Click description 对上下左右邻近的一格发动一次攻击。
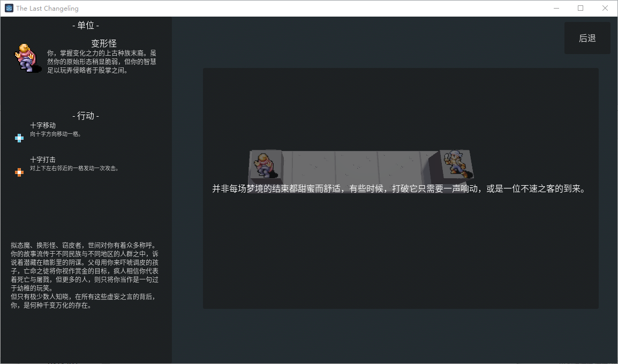618x364 pixels. point(74,168)
